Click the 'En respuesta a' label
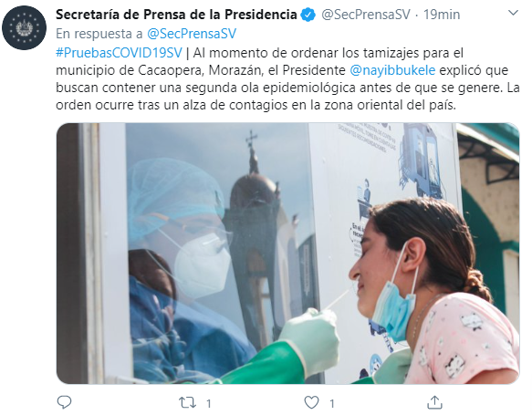 coord(99,34)
